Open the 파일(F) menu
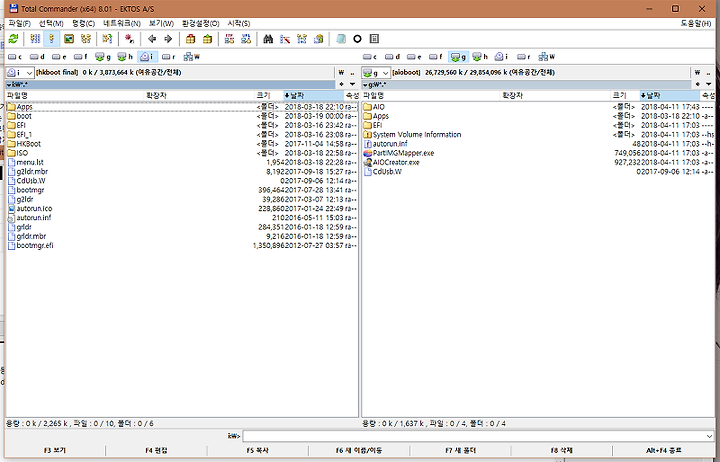The height and width of the screenshot is (462, 720). click(20, 23)
